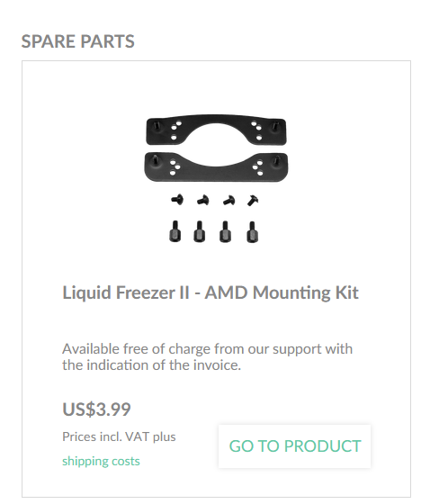Screen dimensions: 448x504
Task: Click the upper mounting bracket in the image
Action: coord(216,130)
